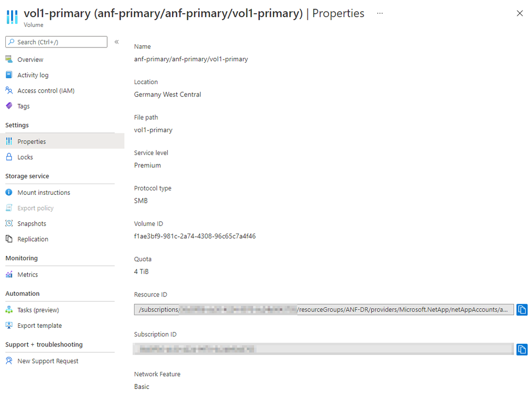
Task: Open the Snapshots page
Action: [31, 223]
